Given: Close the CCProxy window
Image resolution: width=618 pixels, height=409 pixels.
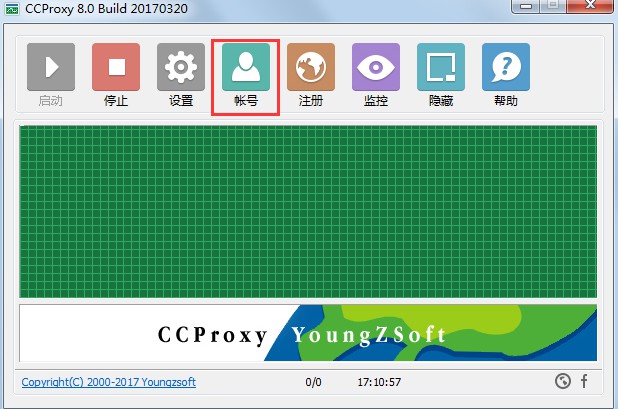Looking at the screenshot, I should 590,6.
